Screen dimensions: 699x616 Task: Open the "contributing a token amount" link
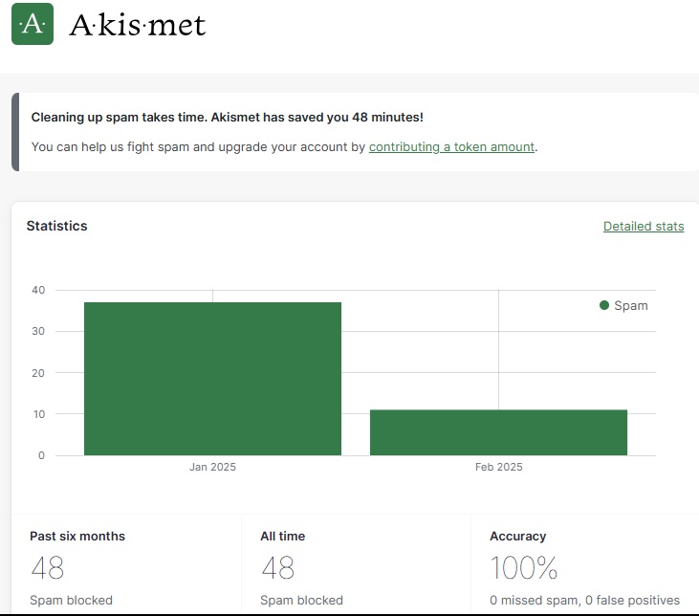[451, 147]
